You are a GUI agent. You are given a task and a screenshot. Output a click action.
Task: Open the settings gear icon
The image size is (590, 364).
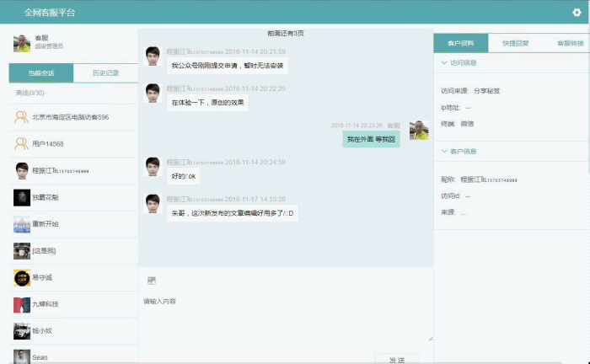click(577, 13)
